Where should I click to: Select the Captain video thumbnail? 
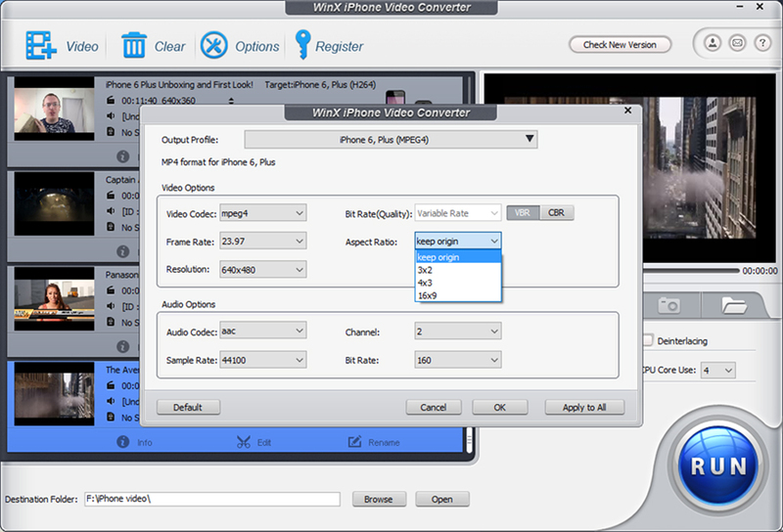tap(54, 203)
